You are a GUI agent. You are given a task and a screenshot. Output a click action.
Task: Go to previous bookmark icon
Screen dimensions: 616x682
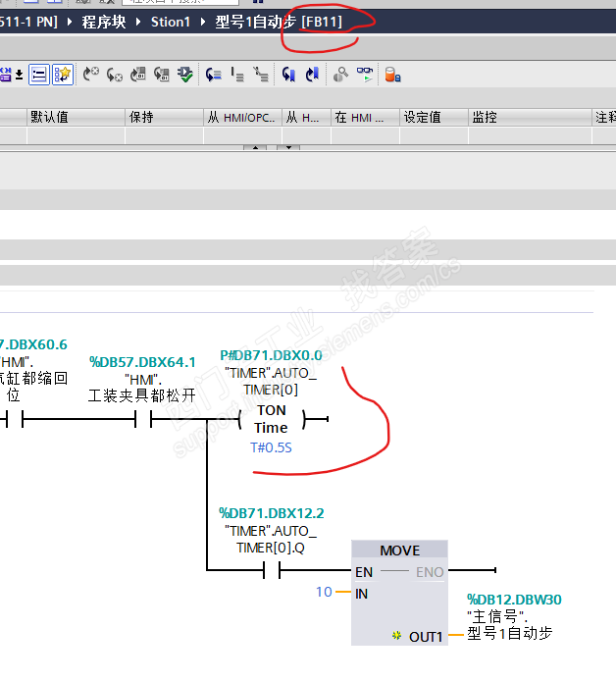[288, 75]
